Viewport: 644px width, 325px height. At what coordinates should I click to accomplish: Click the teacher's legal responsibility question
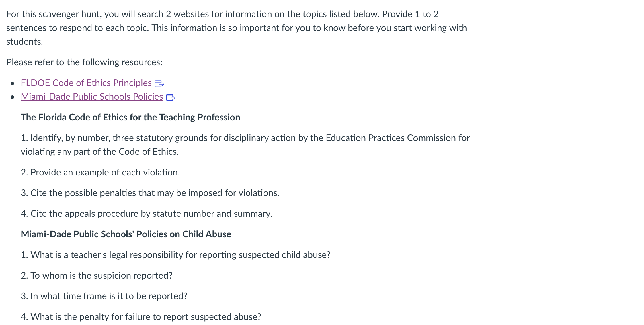175,255
